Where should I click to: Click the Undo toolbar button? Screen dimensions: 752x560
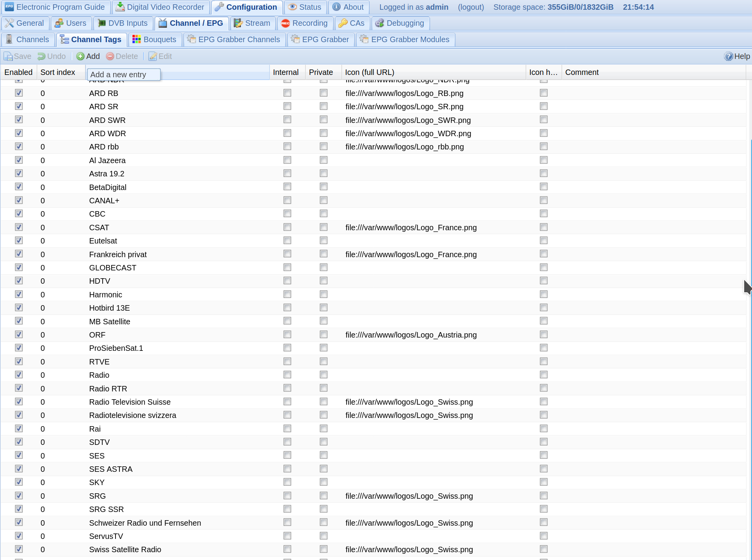coord(52,56)
